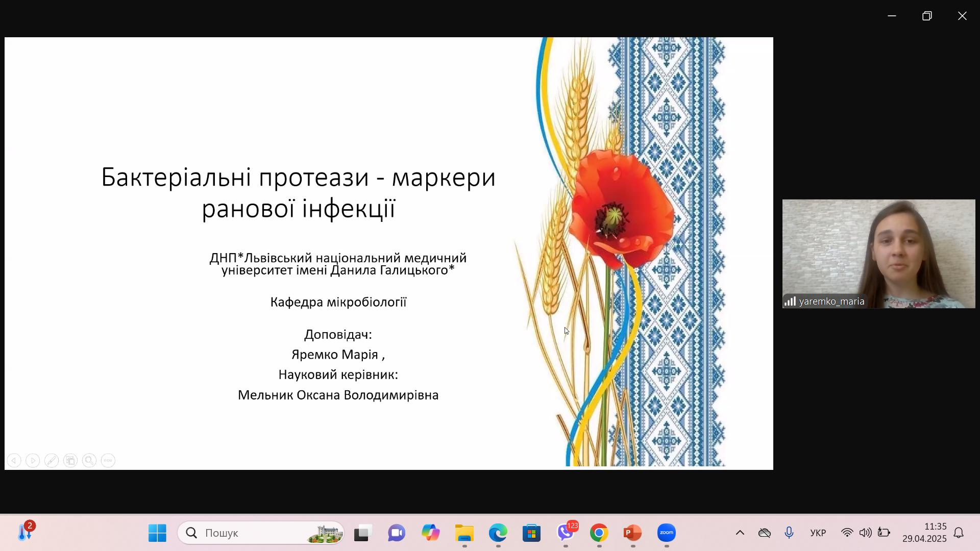This screenshot has height=551, width=980.
Task: Open the volume speaker tray icon
Action: tap(865, 533)
